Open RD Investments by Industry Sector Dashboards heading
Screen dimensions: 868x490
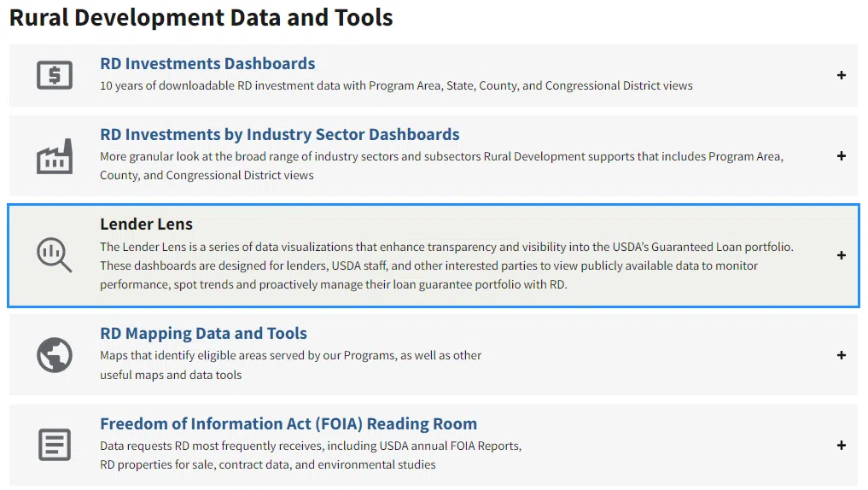(279, 135)
